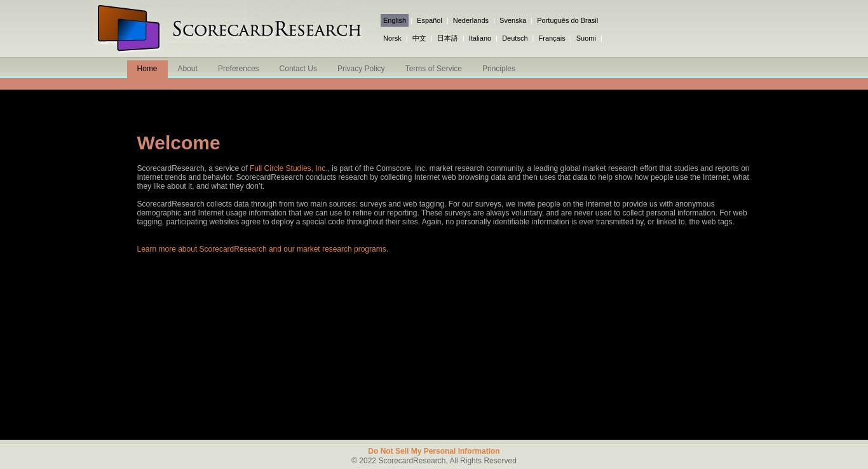Change the site language to Italiano

pyautogui.click(x=480, y=38)
